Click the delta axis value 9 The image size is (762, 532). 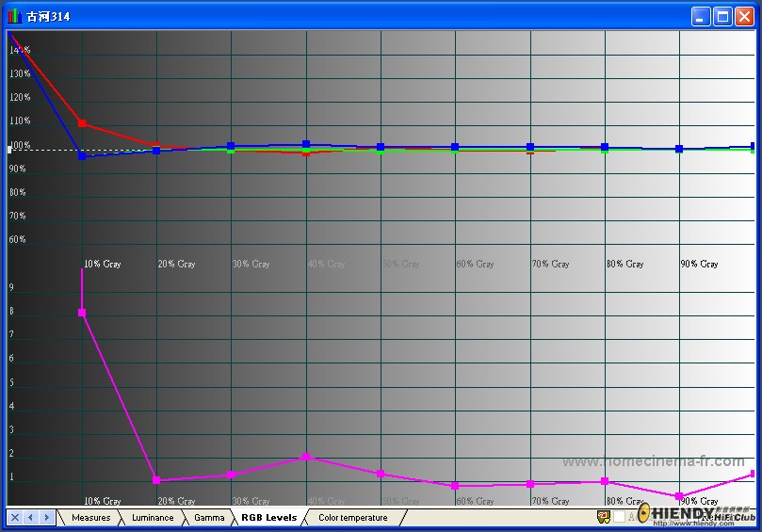point(11,287)
